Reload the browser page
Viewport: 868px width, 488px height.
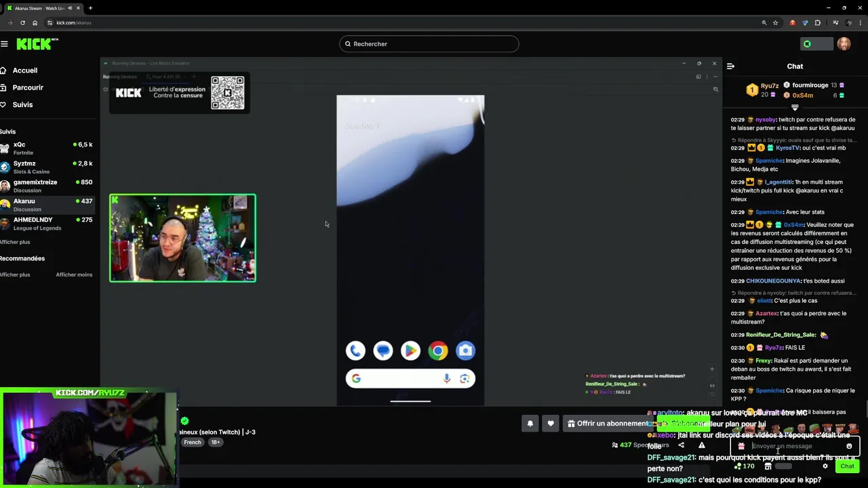pos(22,22)
